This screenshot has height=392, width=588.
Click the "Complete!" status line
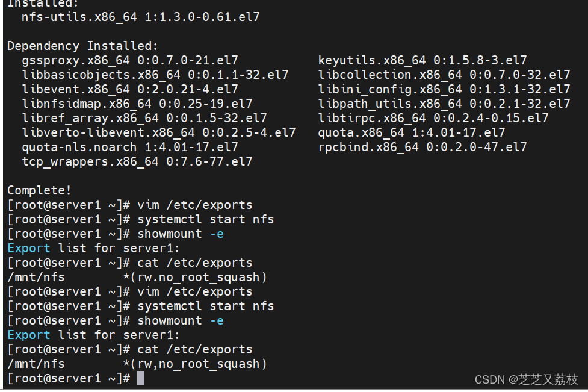(x=39, y=190)
